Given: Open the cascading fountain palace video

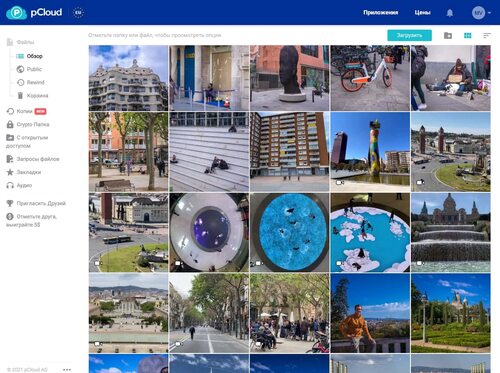Looking at the screenshot, I should (451, 233).
